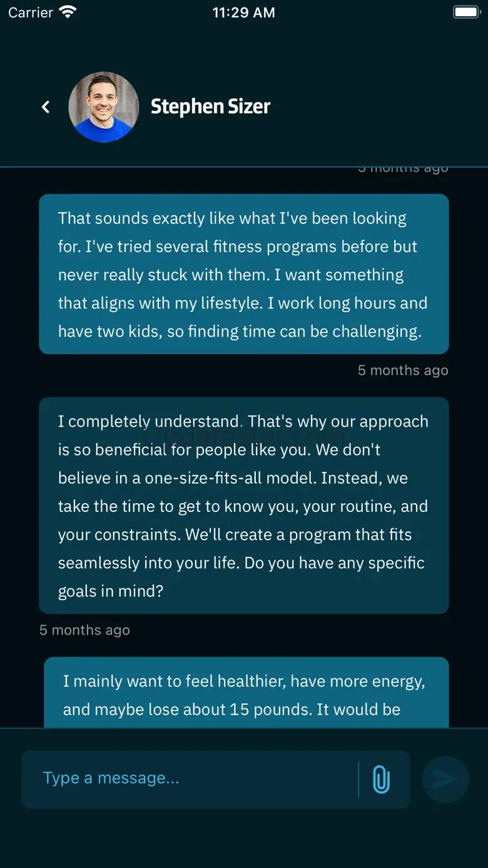488x868 pixels.
Task: Tap the Stephen Sizer contact name
Action: pyautogui.click(x=210, y=107)
